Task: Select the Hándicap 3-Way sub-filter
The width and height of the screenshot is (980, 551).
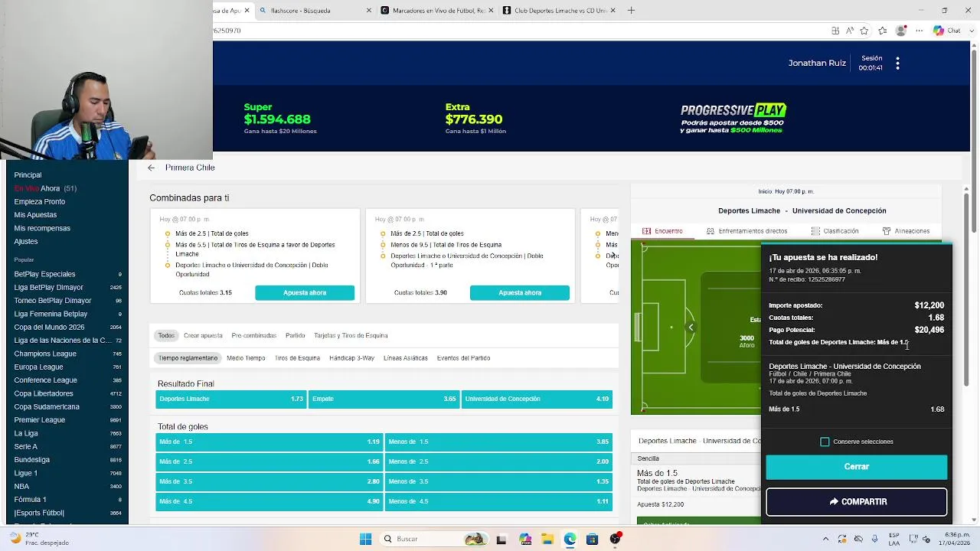Action: [351, 358]
